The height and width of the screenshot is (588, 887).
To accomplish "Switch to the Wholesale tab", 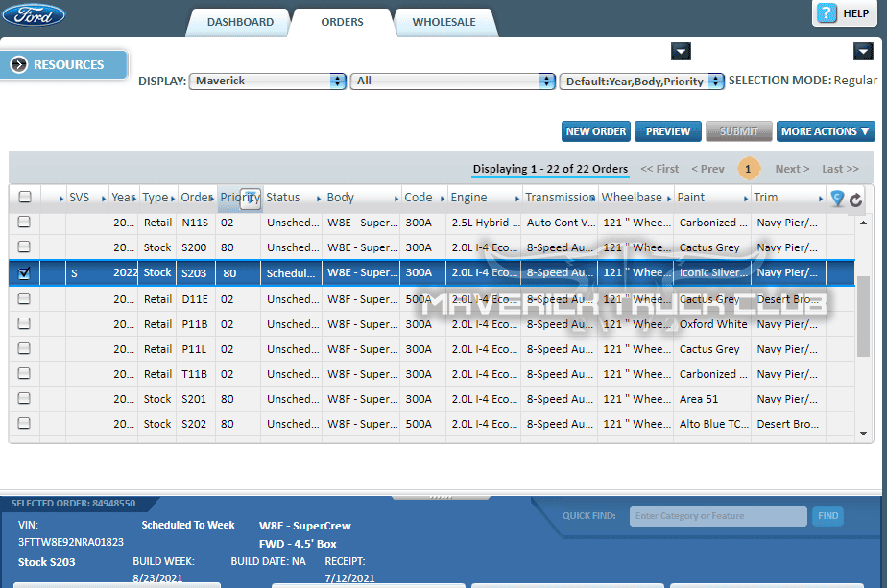I will point(443,22).
